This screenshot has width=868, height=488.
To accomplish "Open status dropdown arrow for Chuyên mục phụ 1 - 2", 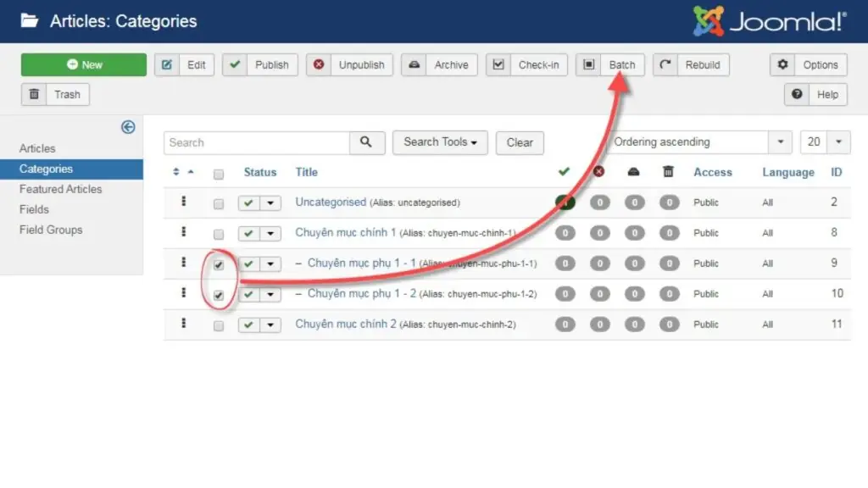I will [x=270, y=294].
